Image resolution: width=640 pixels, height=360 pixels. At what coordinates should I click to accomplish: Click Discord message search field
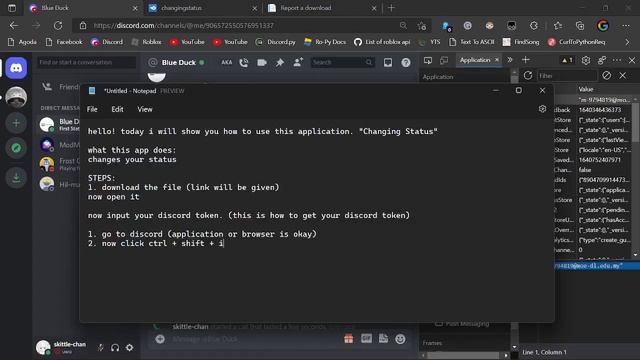(342, 62)
